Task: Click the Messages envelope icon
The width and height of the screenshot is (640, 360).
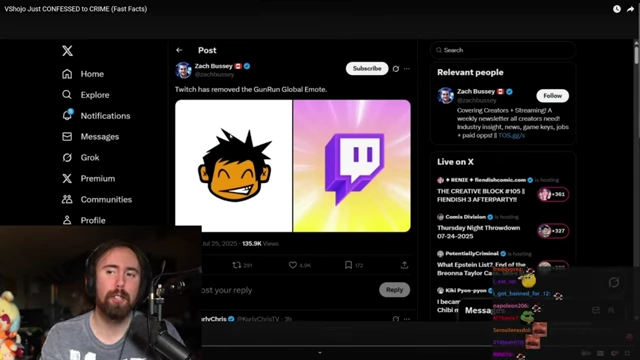Action: [67, 136]
